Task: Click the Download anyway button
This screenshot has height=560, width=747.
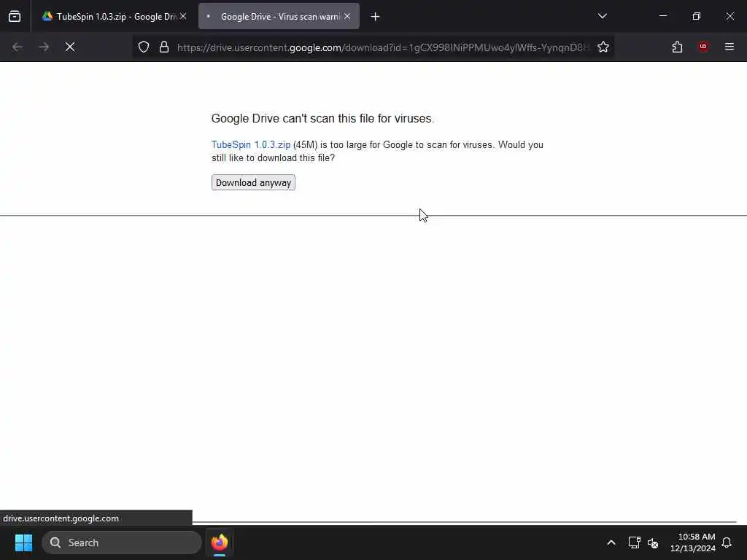Action: (253, 183)
